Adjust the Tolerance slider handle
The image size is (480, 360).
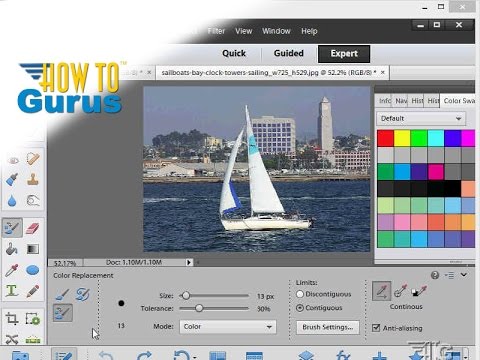199,308
